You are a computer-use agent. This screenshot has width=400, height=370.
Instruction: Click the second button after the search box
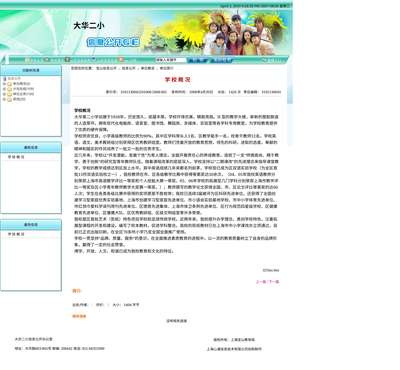(221, 60)
